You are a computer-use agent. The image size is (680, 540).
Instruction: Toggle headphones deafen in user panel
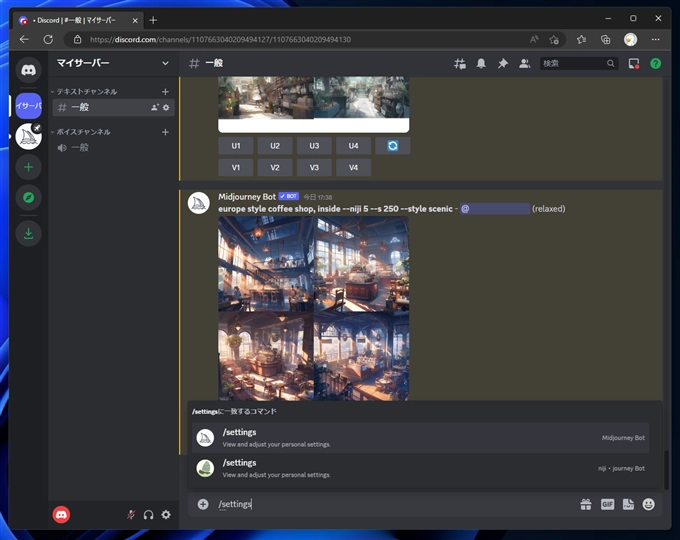pyautogui.click(x=148, y=514)
